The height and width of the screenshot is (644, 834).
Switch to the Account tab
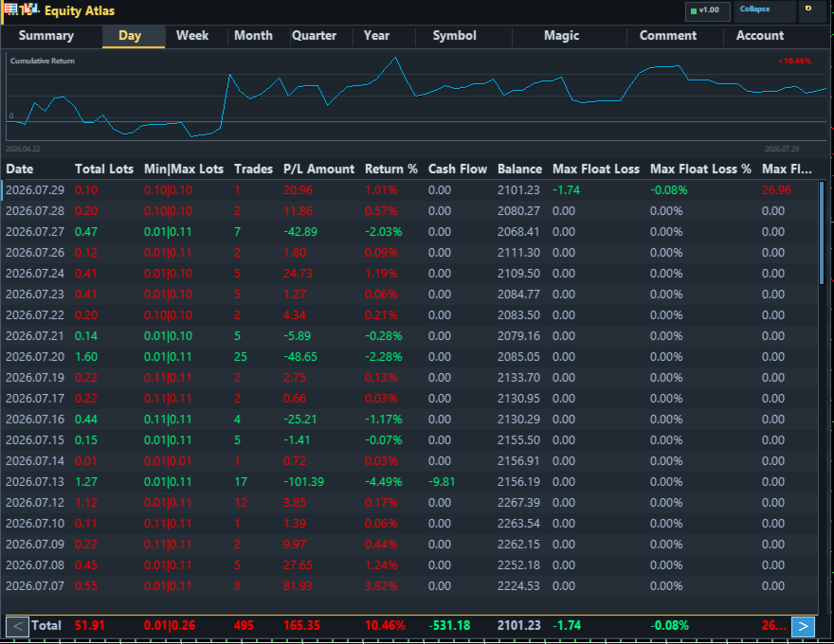[759, 36]
